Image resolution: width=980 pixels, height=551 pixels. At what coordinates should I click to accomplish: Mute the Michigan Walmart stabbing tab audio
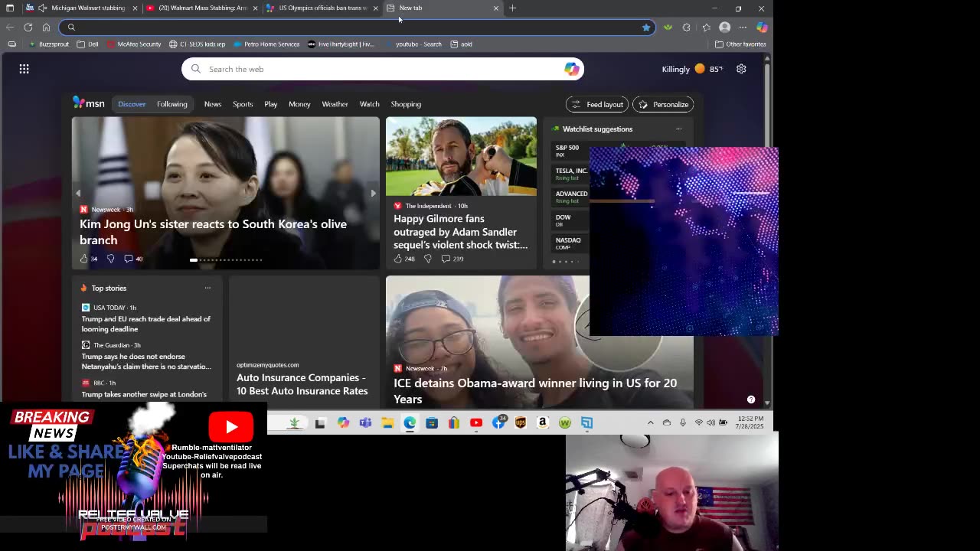42,8
